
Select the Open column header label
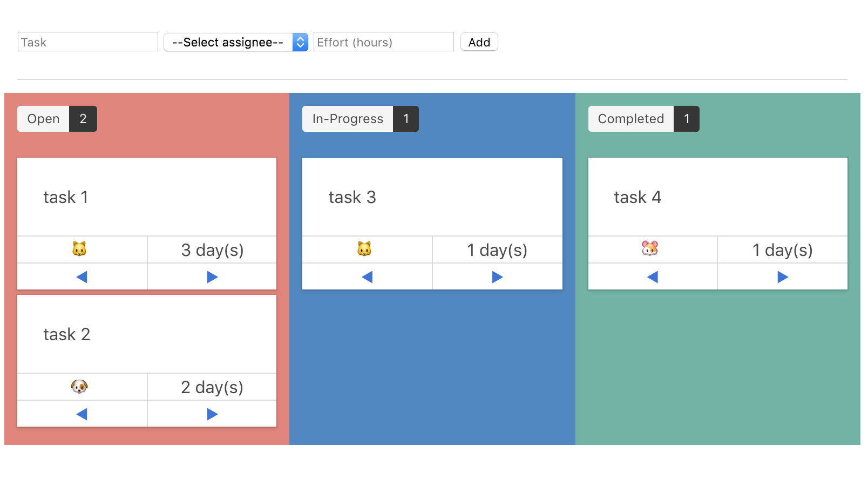[43, 119]
